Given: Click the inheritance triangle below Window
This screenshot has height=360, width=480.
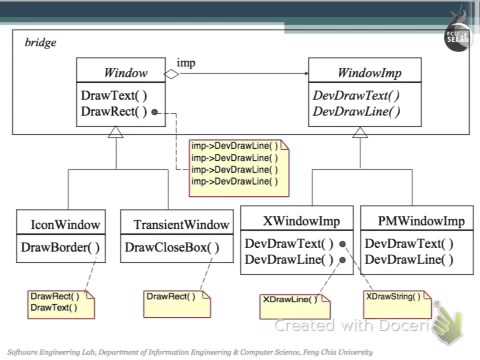Looking at the screenshot, I should (x=116, y=132).
